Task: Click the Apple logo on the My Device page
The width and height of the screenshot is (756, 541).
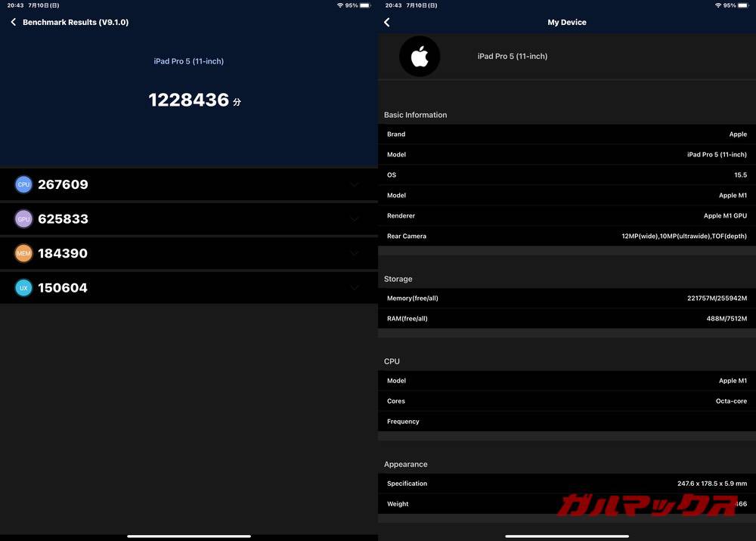Action: pyautogui.click(x=420, y=56)
